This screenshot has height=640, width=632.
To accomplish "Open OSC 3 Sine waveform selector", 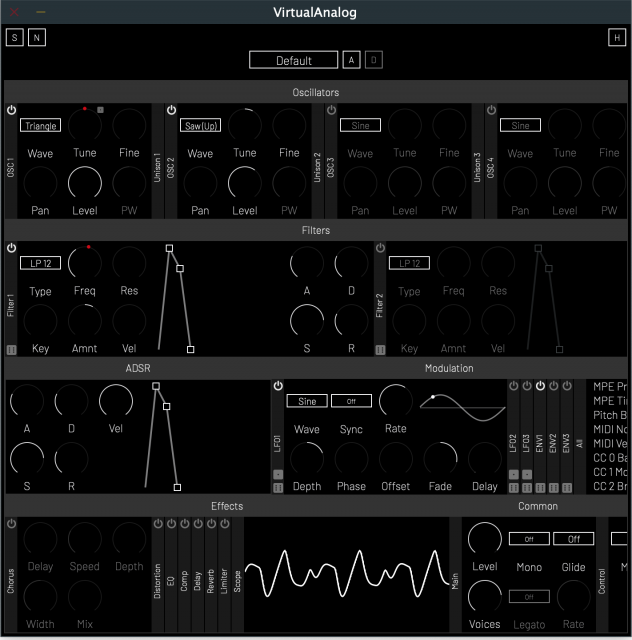I will pyautogui.click(x=361, y=125).
